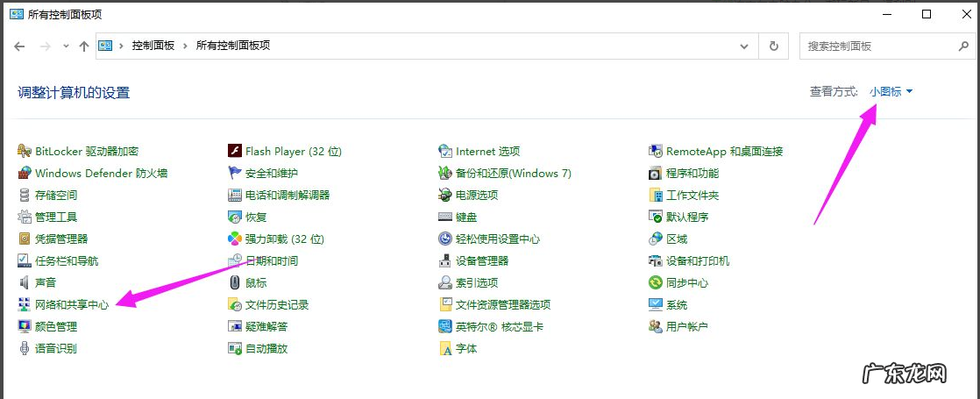Expand chevron before 控制面板 breadcrumb
Viewport: 980px width, 399px height.
(x=121, y=46)
